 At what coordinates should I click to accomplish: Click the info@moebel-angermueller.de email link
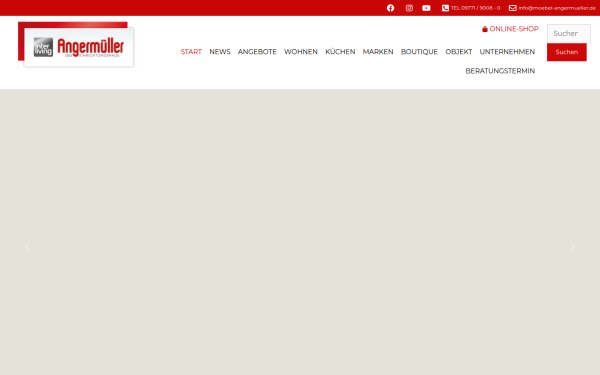[557, 8]
